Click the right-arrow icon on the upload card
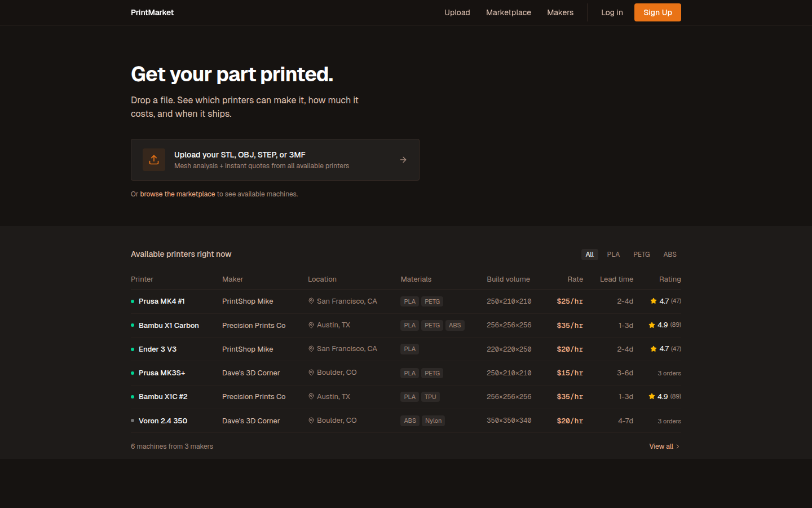 403,160
